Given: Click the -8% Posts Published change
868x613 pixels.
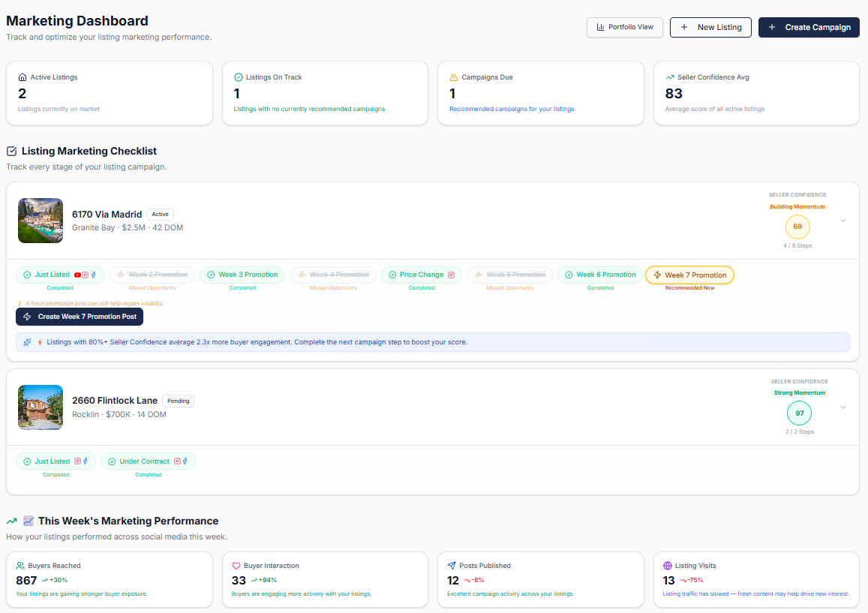Looking at the screenshot, I should 474,580.
